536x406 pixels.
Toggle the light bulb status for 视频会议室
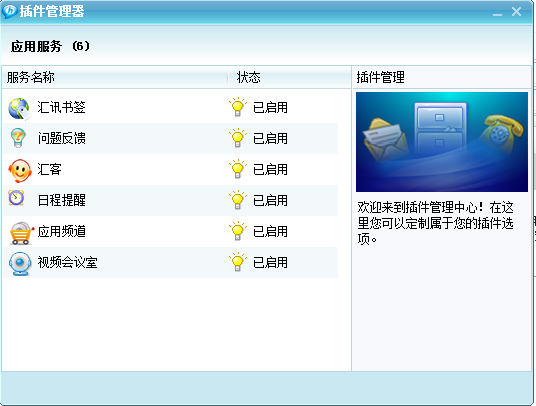click(x=238, y=262)
